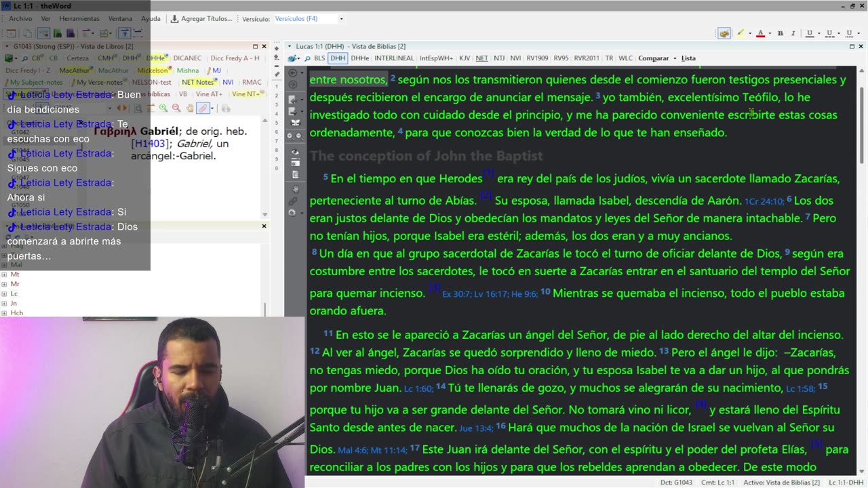The image size is (868, 488).
Task: Open the Jue 13:4 cross-reference
Action: click(475, 428)
